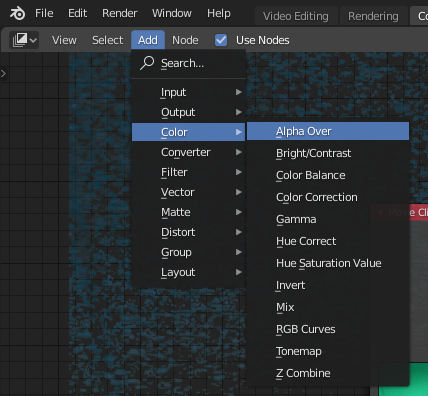Open the Select menu in node editor

108,40
